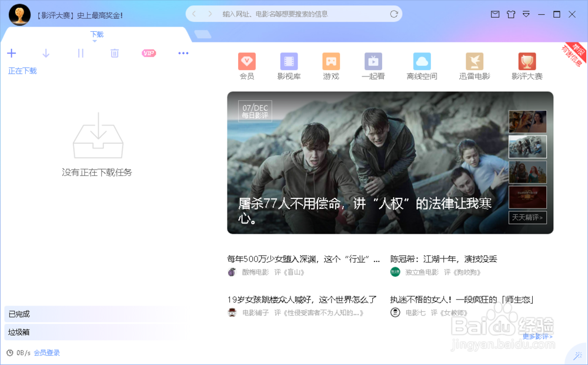This screenshot has width=588, height=365.
Task: Open the 影评大赛 trophy icon
Action: [527, 61]
